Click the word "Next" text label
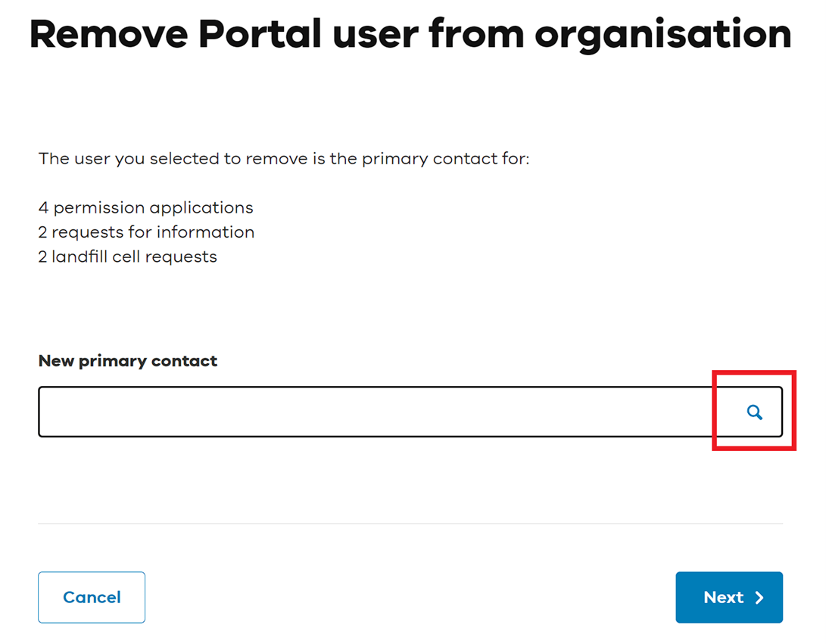This screenshot has width=826, height=644. click(x=724, y=598)
